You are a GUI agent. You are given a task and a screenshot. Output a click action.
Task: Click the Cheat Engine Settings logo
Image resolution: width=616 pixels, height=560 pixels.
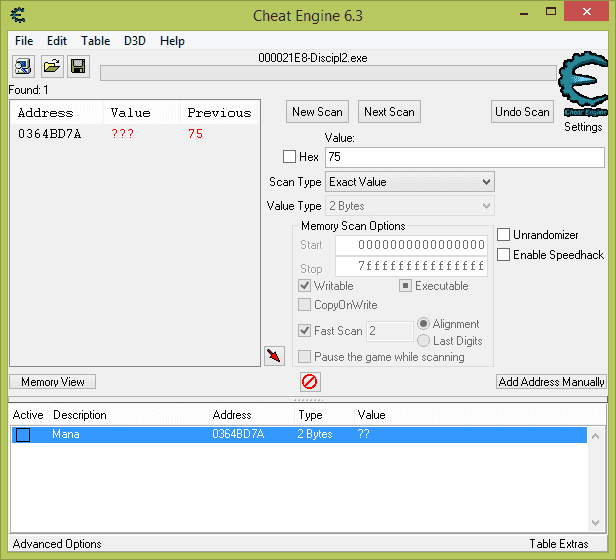(582, 88)
